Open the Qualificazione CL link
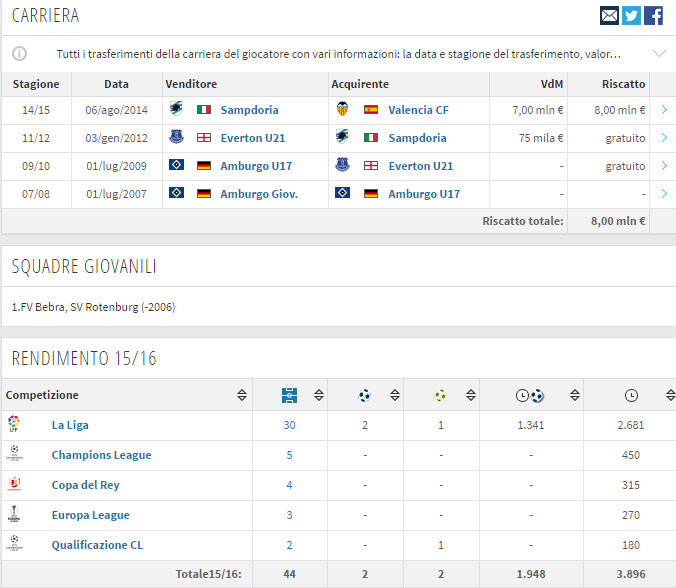This screenshot has height=588, width=676. [97, 545]
